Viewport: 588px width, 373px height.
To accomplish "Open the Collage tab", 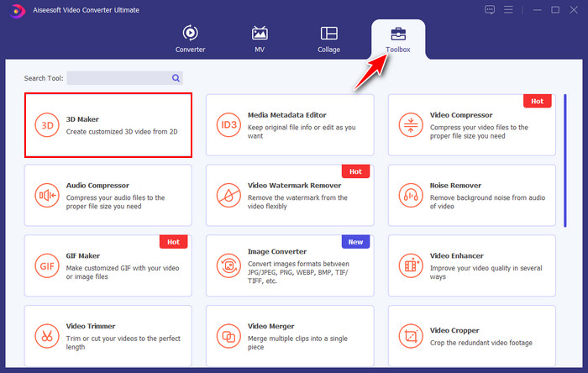I will point(329,39).
